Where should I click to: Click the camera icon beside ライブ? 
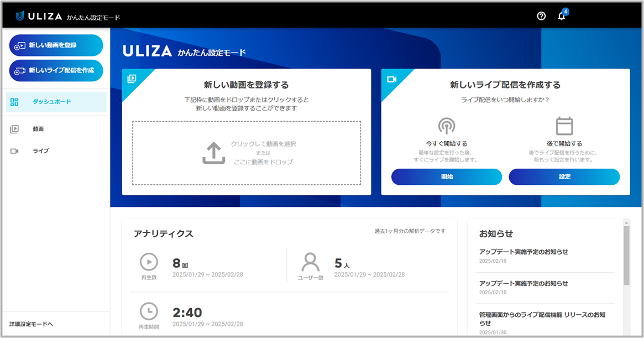point(14,152)
